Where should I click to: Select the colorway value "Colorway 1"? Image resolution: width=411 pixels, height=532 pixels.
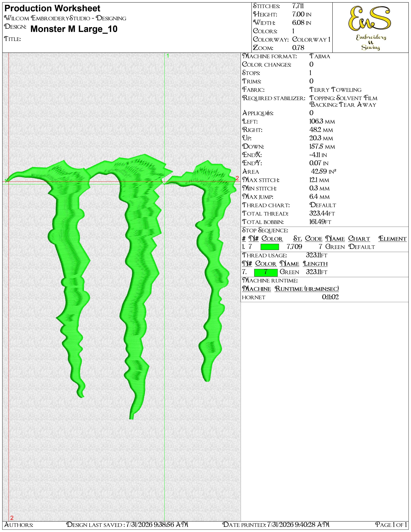[311, 39]
